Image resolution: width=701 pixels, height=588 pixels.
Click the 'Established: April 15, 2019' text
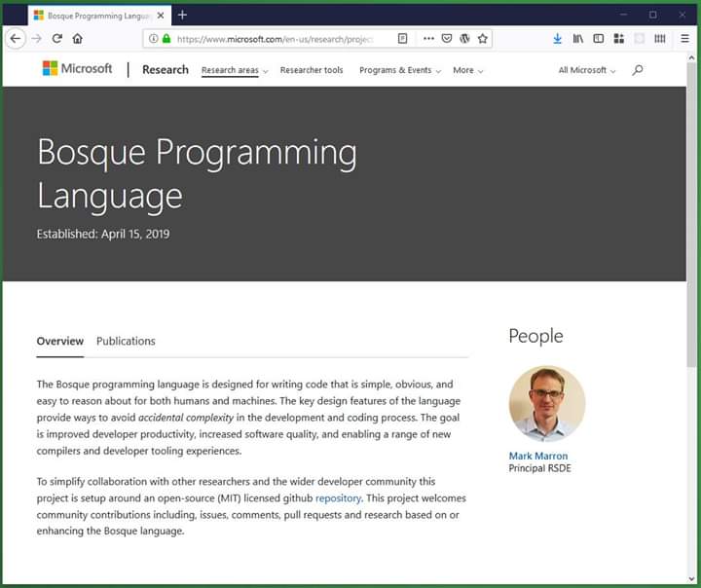pyautogui.click(x=103, y=234)
